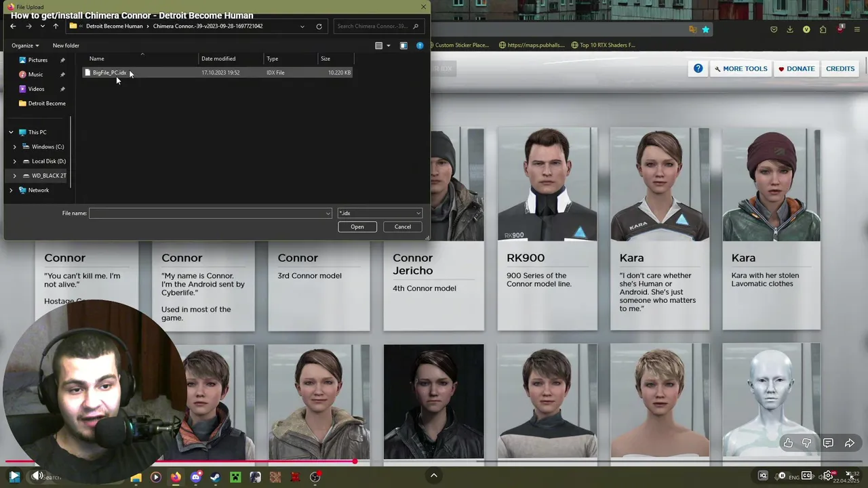Open the CREDITS page
Image resolution: width=868 pixels, height=488 pixels.
tap(840, 68)
